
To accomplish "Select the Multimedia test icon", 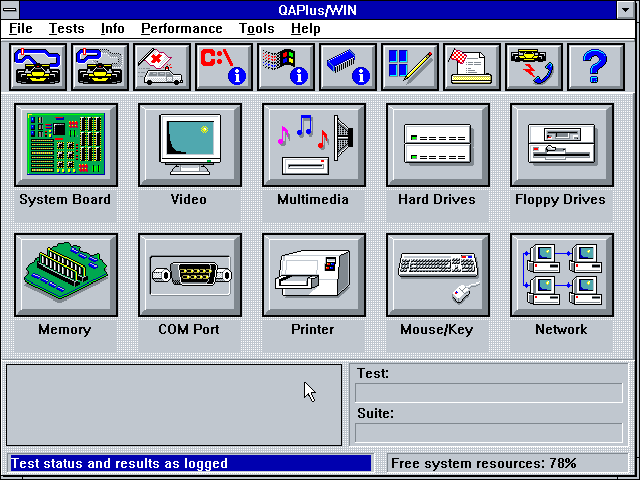I will (314, 145).
